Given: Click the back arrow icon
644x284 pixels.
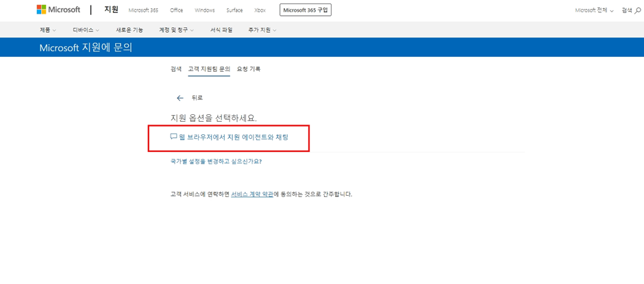Looking at the screenshot, I should 180,98.
